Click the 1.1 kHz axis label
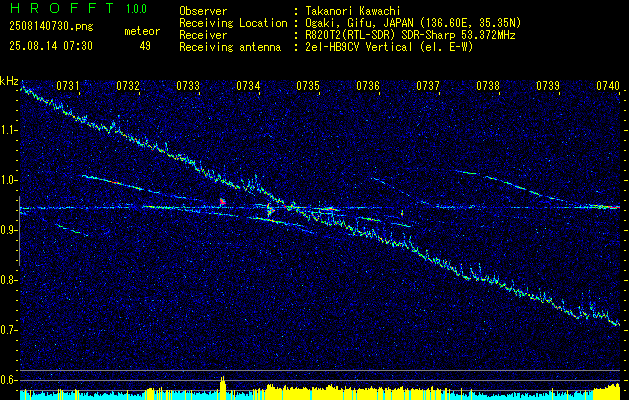The width and height of the screenshot is (629, 400). (8, 130)
